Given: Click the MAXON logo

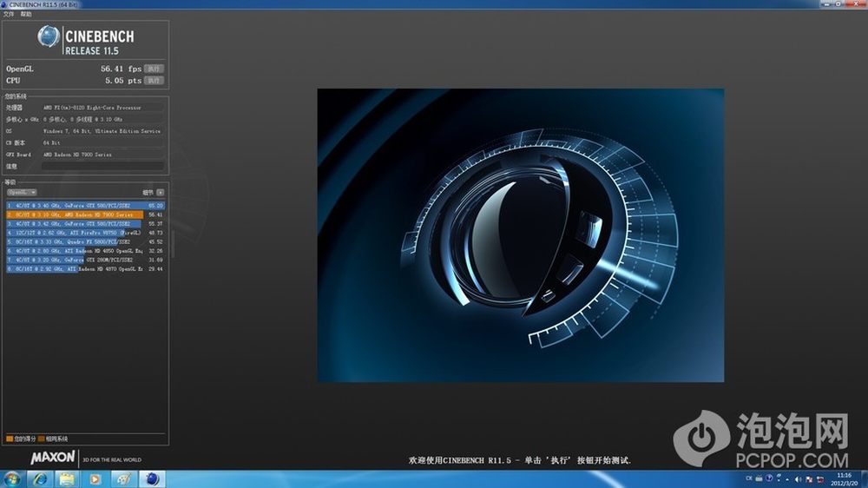Looking at the screenshot, I should coord(53,458).
